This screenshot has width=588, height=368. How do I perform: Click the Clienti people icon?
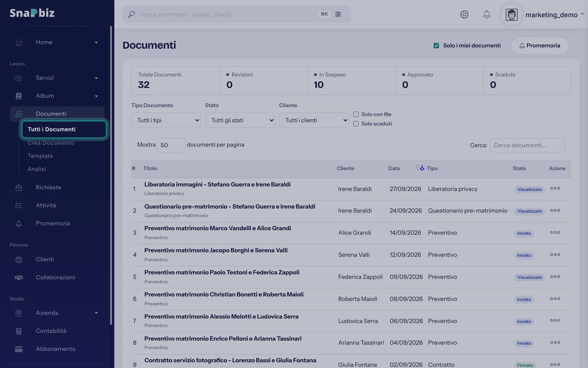pyautogui.click(x=19, y=260)
